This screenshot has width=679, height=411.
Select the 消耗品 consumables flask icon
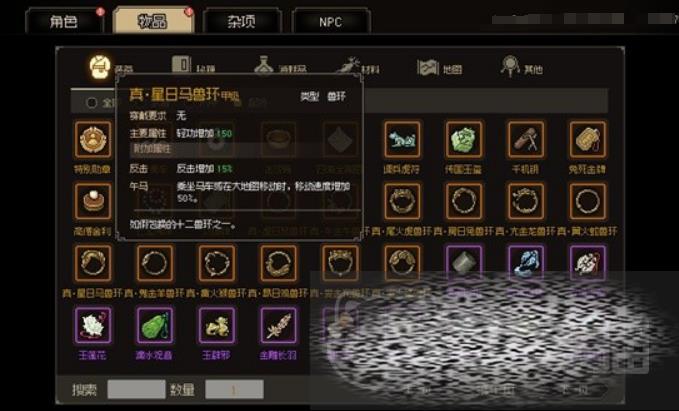pos(263,67)
